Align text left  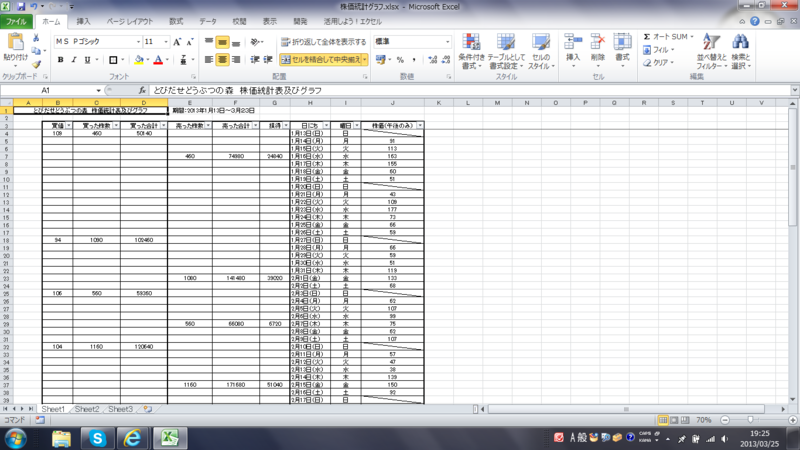click(x=209, y=60)
